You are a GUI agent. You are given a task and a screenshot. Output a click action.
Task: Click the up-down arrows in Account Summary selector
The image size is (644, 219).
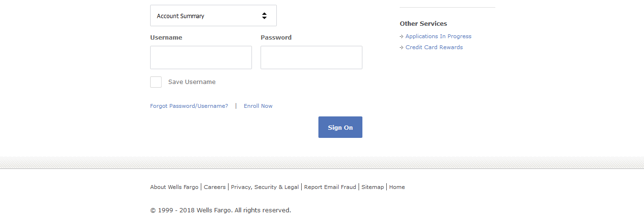(x=264, y=16)
